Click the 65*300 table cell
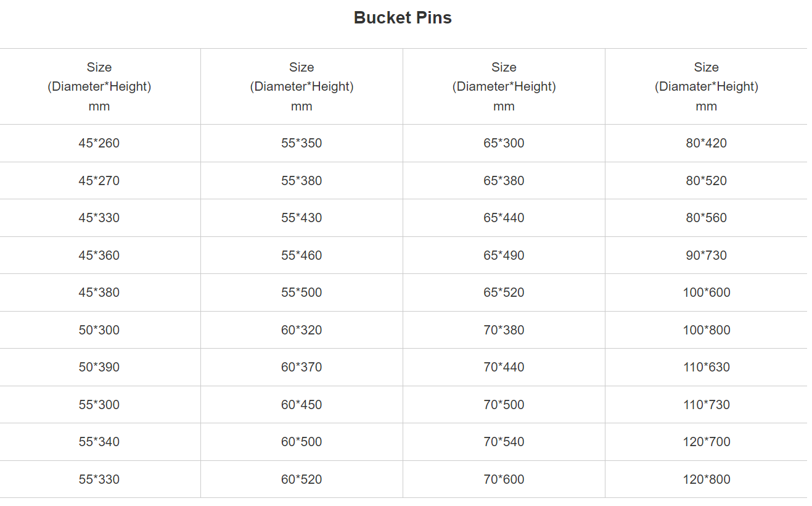 (504, 143)
